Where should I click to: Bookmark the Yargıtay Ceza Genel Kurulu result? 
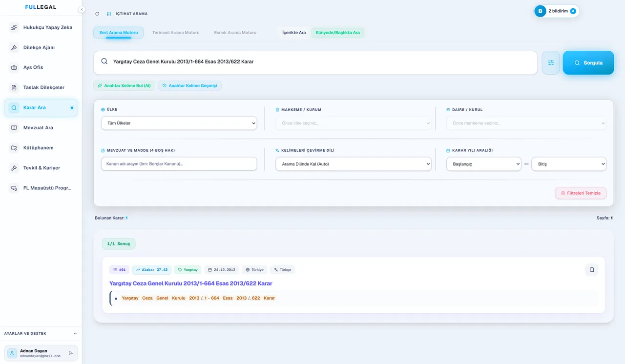pyautogui.click(x=591, y=270)
